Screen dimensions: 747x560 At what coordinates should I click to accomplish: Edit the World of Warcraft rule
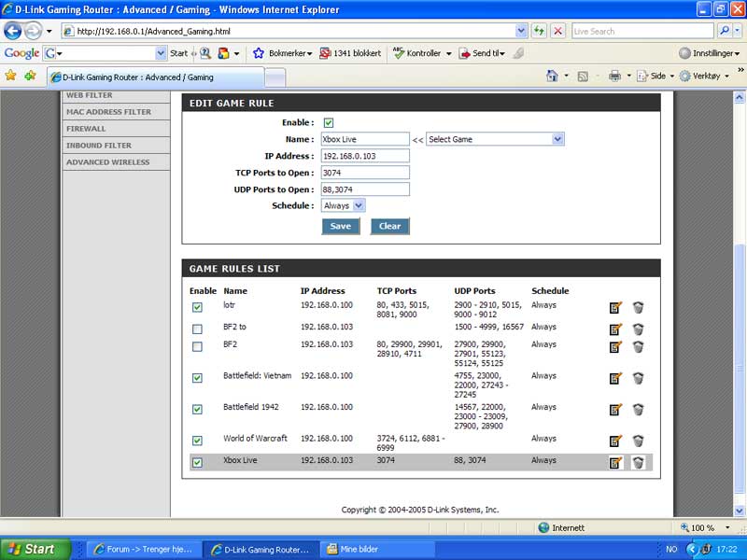coord(615,441)
